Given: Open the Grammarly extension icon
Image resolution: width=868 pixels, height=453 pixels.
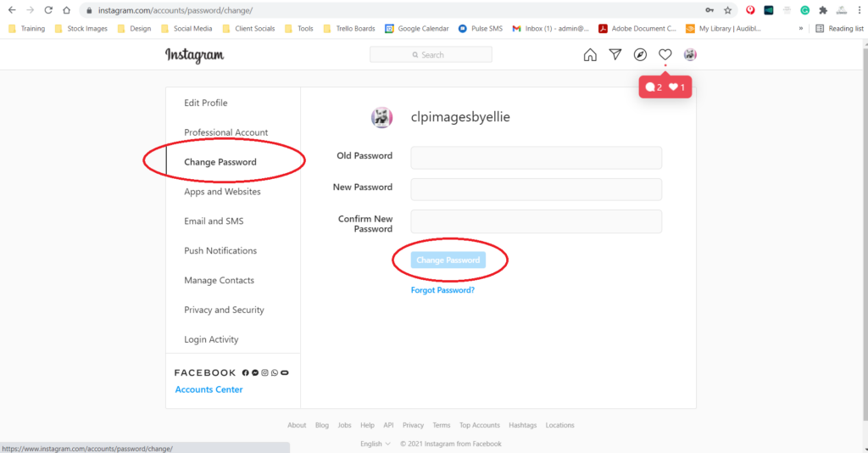Looking at the screenshot, I should 805,10.
